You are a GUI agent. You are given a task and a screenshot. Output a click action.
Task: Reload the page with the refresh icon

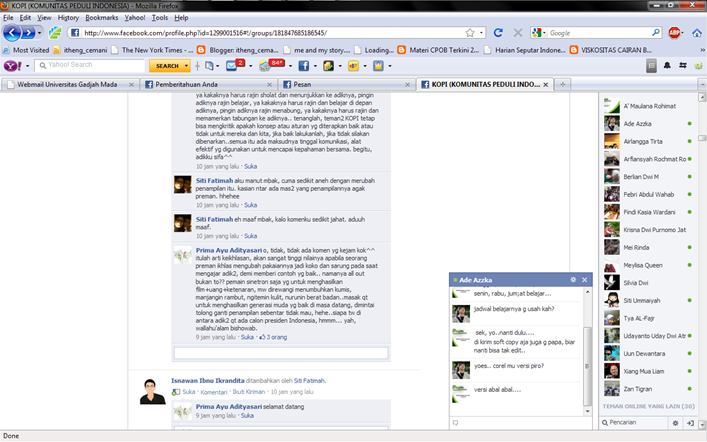(498, 33)
